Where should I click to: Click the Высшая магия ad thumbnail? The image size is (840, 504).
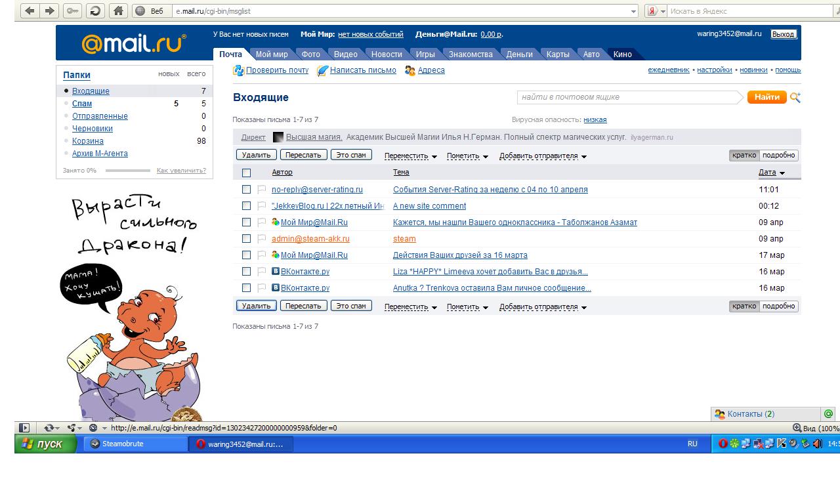click(x=278, y=137)
